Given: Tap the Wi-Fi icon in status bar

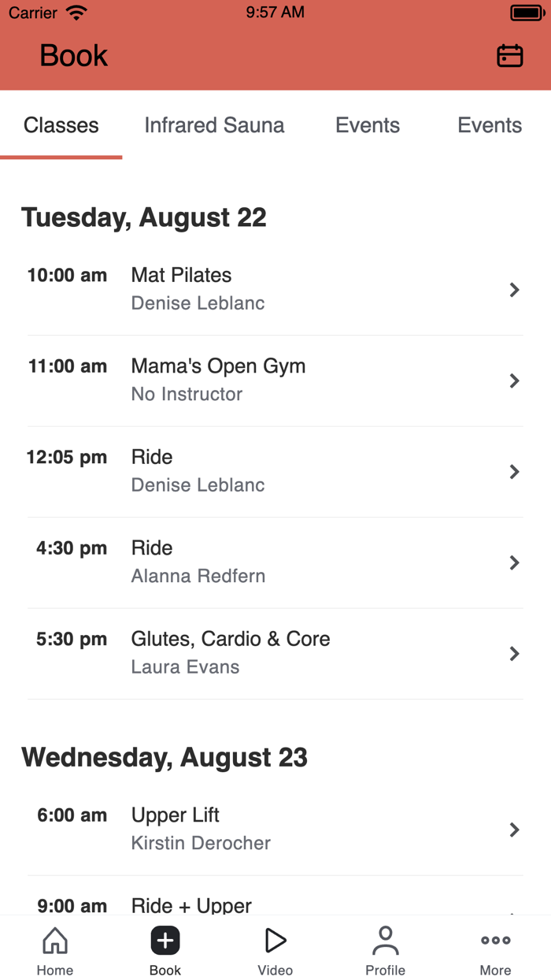Looking at the screenshot, I should (75, 12).
